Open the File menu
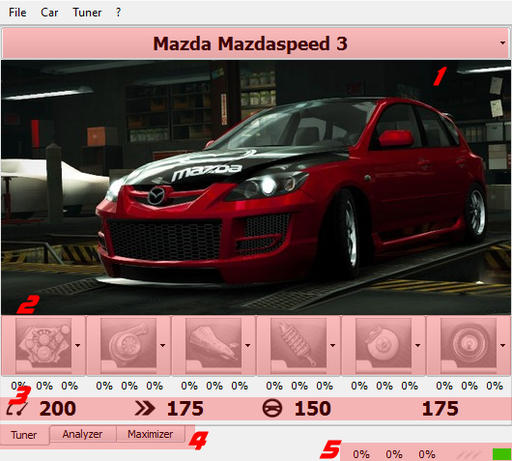The image size is (512, 461). click(x=17, y=13)
